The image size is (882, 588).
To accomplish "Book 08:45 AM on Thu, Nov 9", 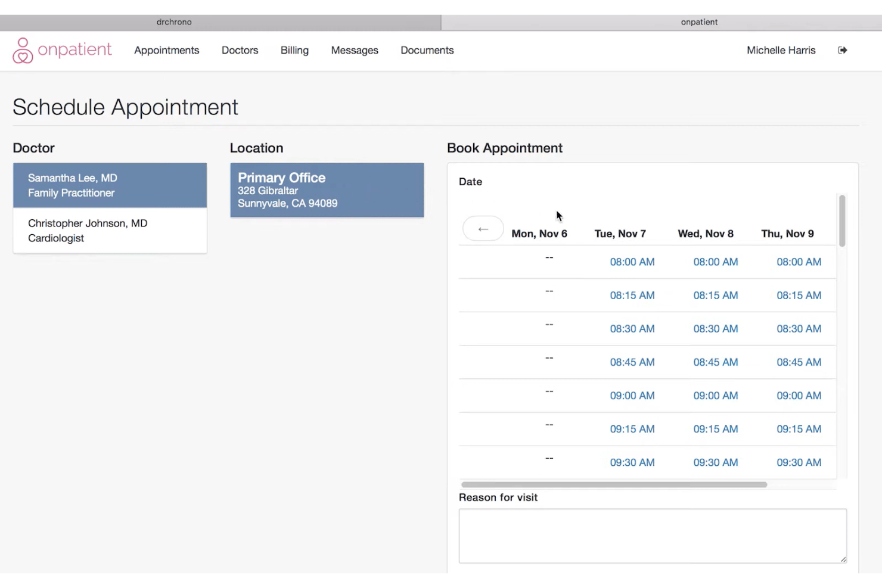I will tap(799, 362).
